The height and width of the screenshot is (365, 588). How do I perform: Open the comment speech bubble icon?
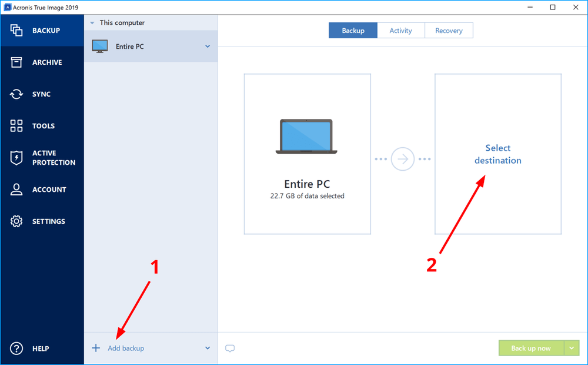230,349
